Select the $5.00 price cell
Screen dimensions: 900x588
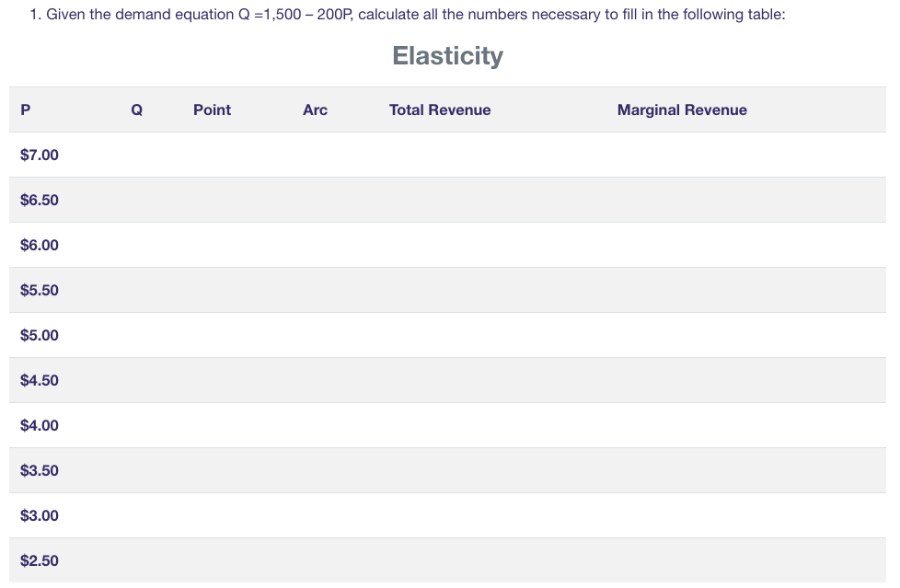coord(39,335)
